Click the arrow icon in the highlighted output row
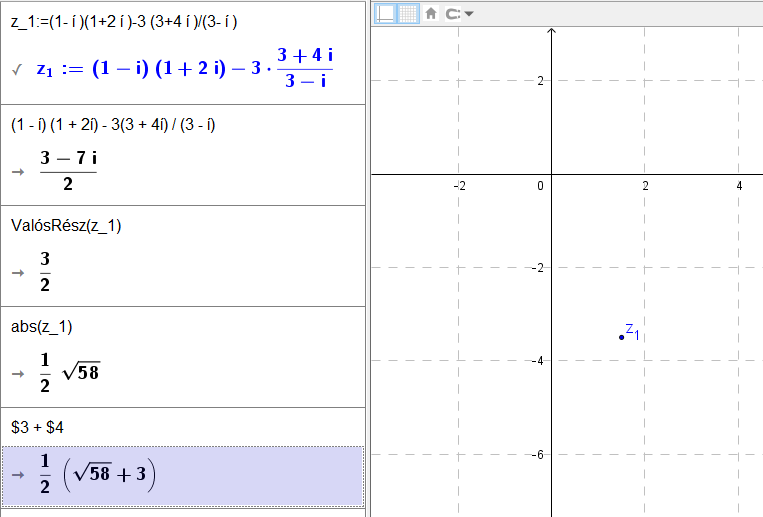 (x=18, y=475)
